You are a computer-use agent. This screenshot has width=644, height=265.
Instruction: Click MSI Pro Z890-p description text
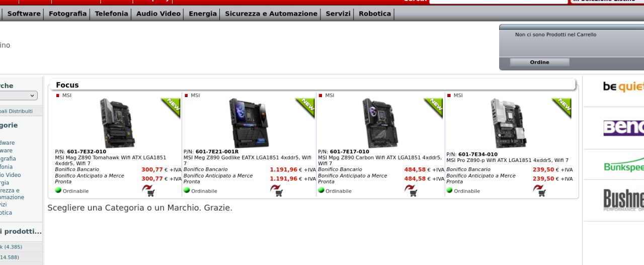click(508, 160)
